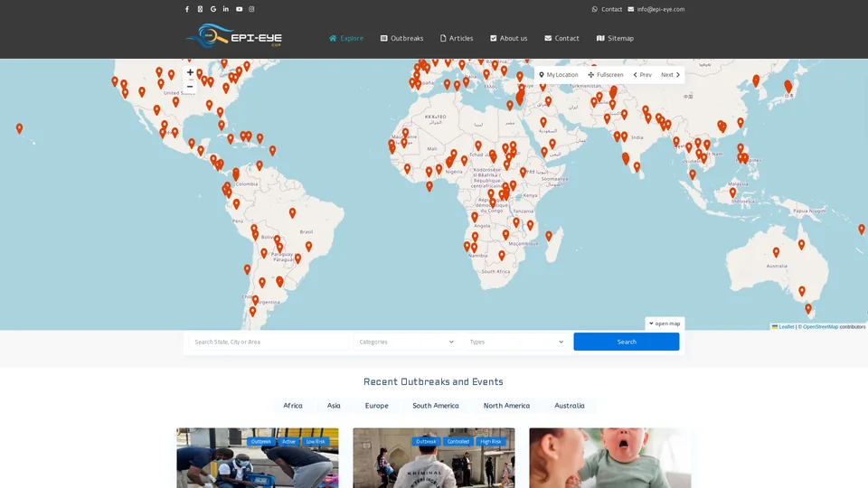The height and width of the screenshot is (488, 868).
Task: Focus the Search State, City or Area field
Action: pyautogui.click(x=269, y=342)
